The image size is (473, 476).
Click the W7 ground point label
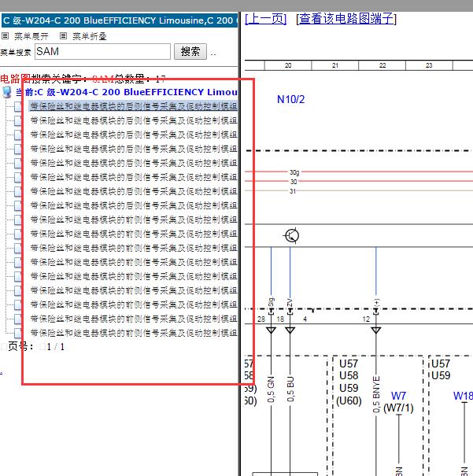point(398,396)
